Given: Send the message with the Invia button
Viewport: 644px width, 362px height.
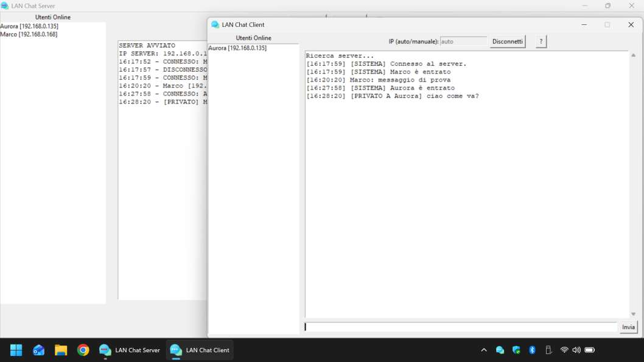Looking at the screenshot, I should (x=628, y=327).
